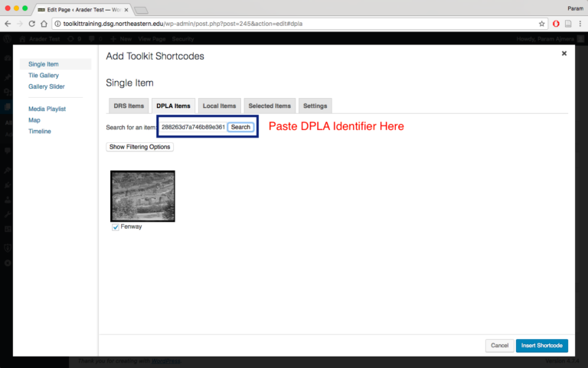Select Tile Gallery in the sidebar

pos(44,76)
